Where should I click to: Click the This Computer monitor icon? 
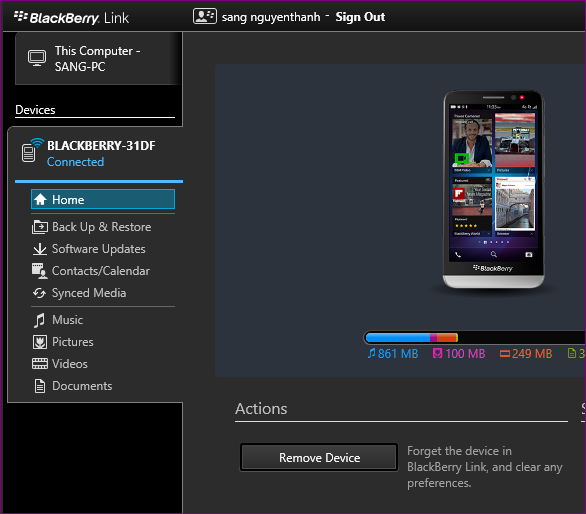click(37, 58)
